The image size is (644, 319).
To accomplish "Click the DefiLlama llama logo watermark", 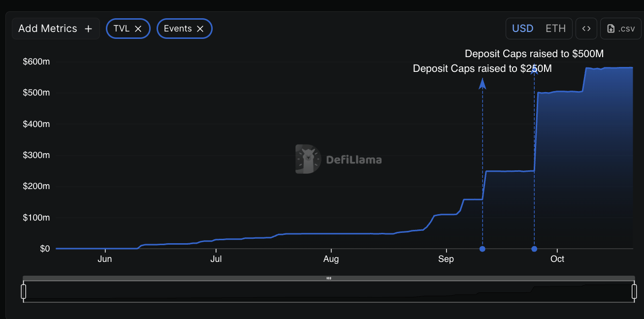I will pyautogui.click(x=308, y=159).
